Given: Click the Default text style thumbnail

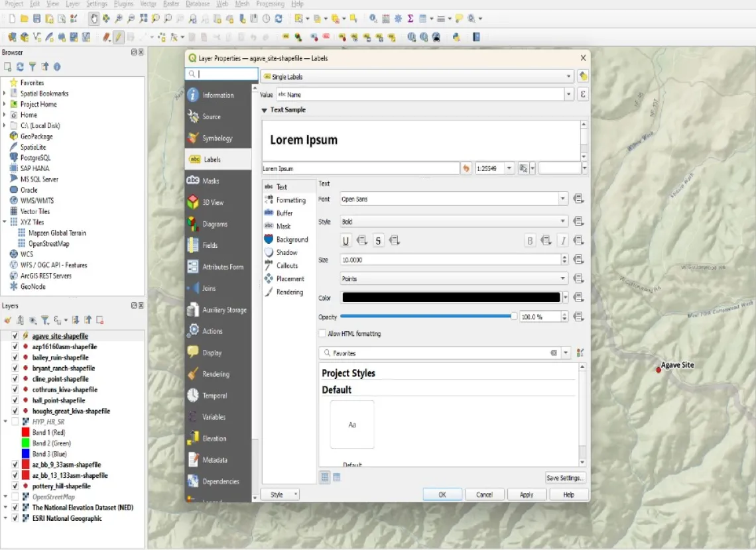Looking at the screenshot, I should pyautogui.click(x=352, y=425).
